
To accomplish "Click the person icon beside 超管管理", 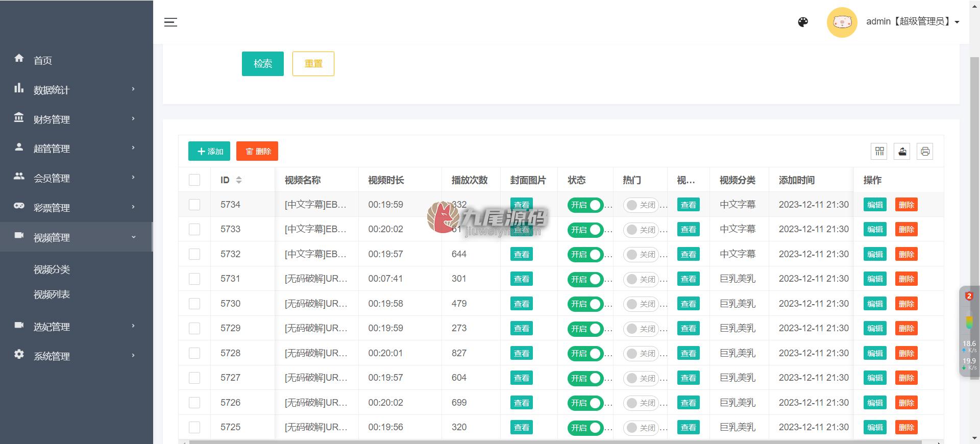I will pos(19,147).
